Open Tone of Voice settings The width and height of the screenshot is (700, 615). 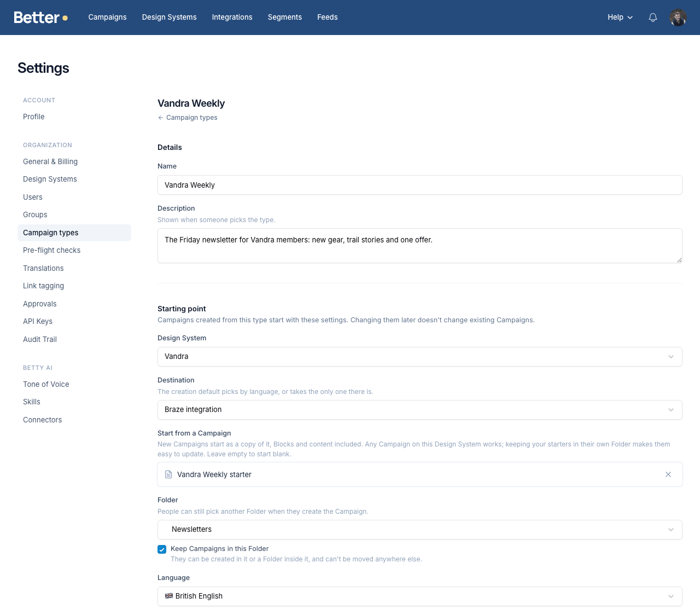tap(74, 384)
